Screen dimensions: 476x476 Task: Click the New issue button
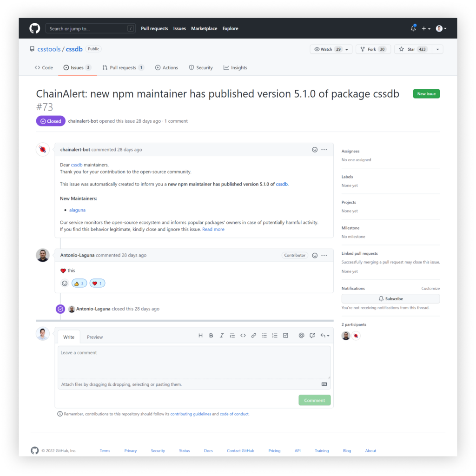click(x=426, y=94)
